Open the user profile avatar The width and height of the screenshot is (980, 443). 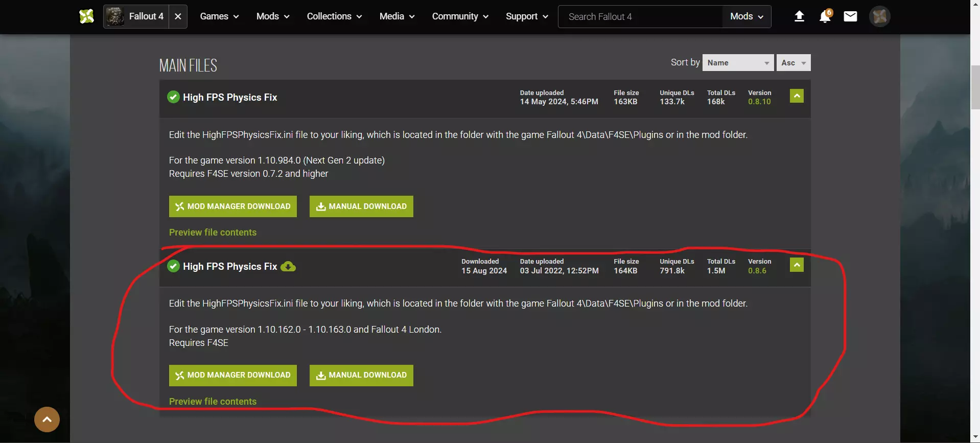tap(879, 16)
